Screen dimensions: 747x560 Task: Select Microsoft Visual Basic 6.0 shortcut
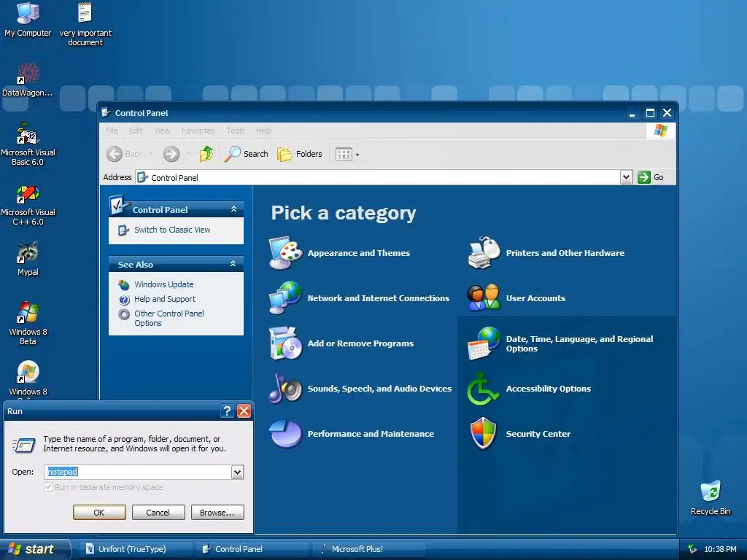tap(28, 144)
